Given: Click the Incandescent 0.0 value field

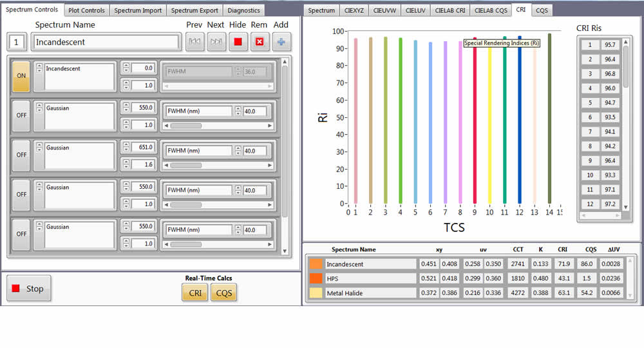Looking at the screenshot, I should point(143,68).
